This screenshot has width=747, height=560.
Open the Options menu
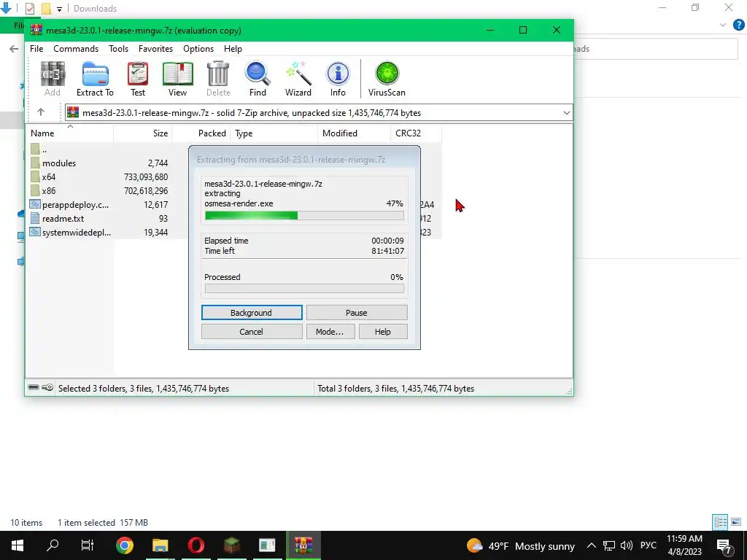pyautogui.click(x=198, y=49)
